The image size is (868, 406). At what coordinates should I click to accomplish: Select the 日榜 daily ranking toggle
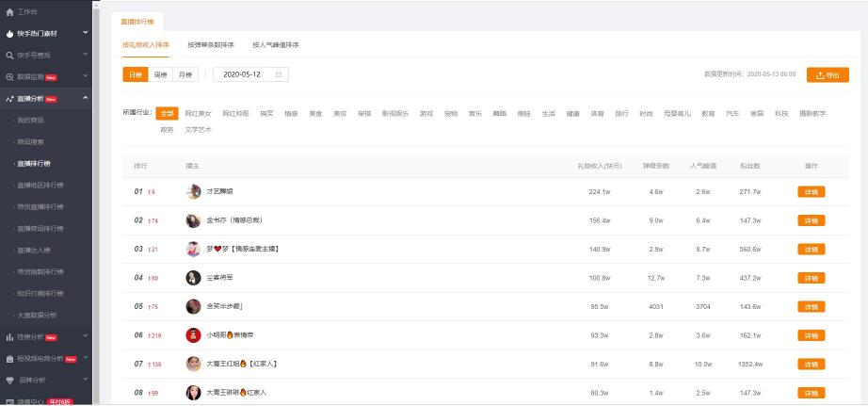[136, 74]
